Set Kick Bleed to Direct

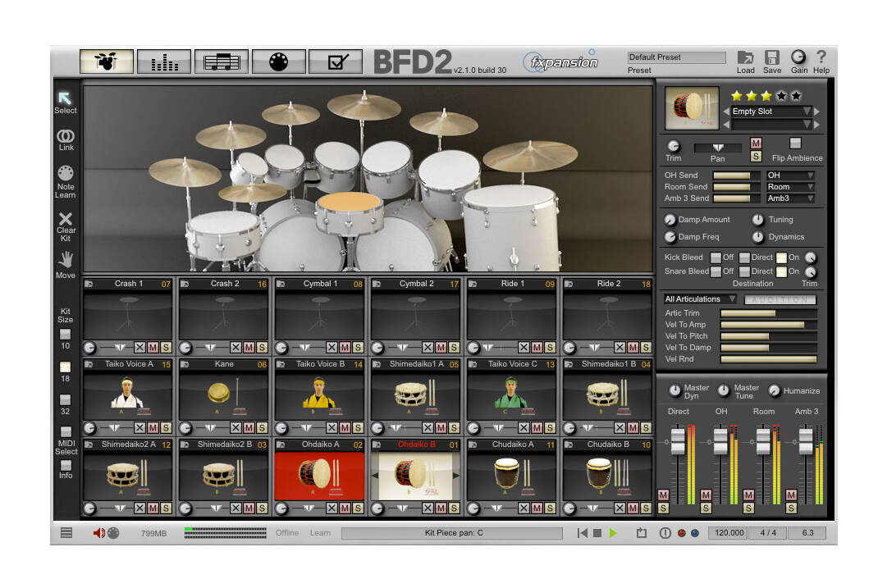click(x=744, y=258)
